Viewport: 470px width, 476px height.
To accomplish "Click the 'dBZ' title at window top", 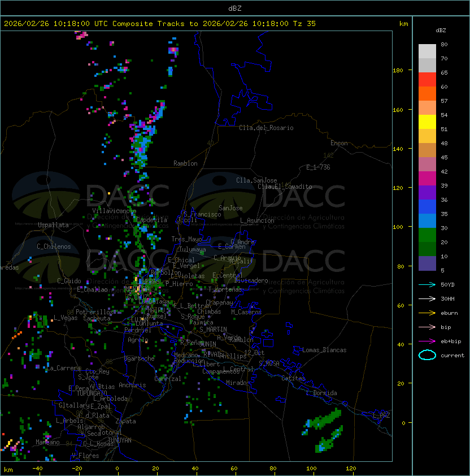I will [x=235, y=8].
